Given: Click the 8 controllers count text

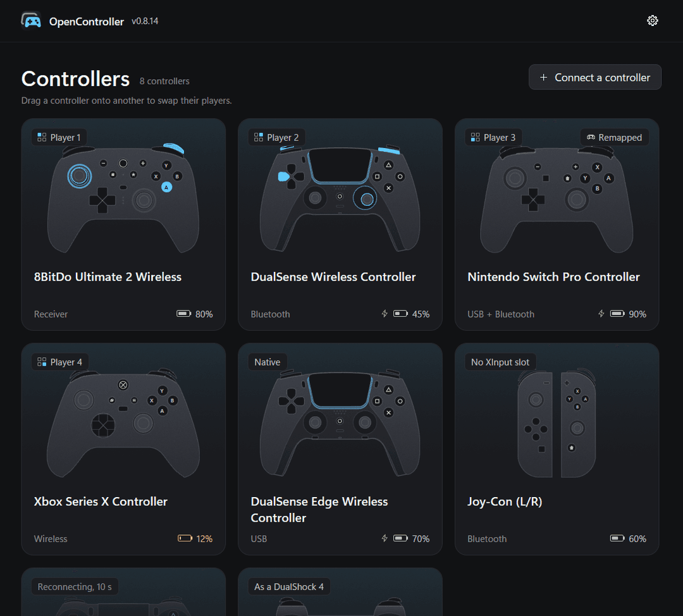Looking at the screenshot, I should coord(164,81).
